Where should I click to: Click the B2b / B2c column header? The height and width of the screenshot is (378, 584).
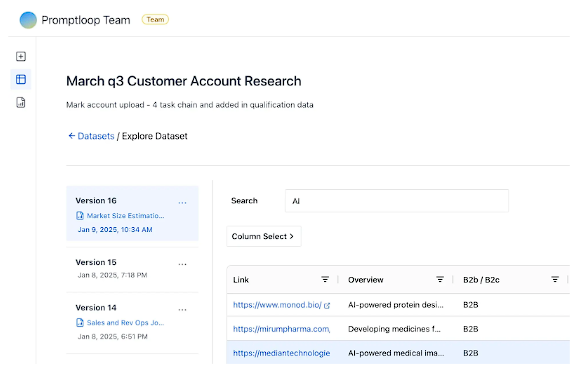tap(481, 280)
